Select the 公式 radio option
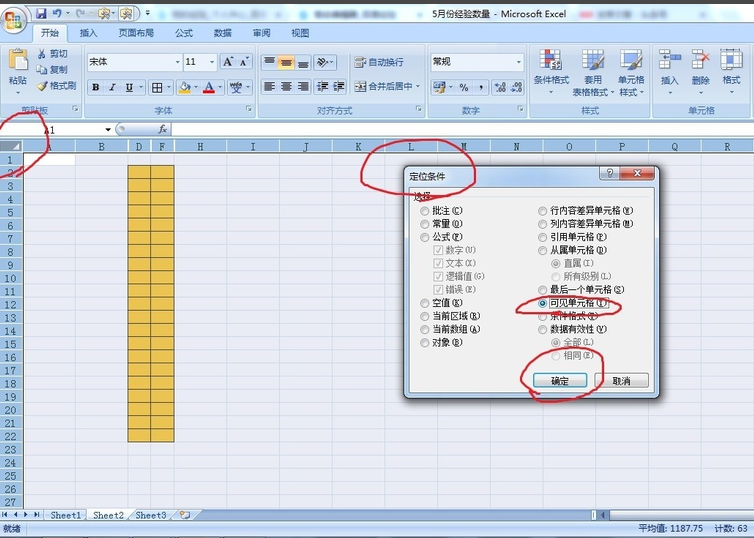 coord(425,237)
